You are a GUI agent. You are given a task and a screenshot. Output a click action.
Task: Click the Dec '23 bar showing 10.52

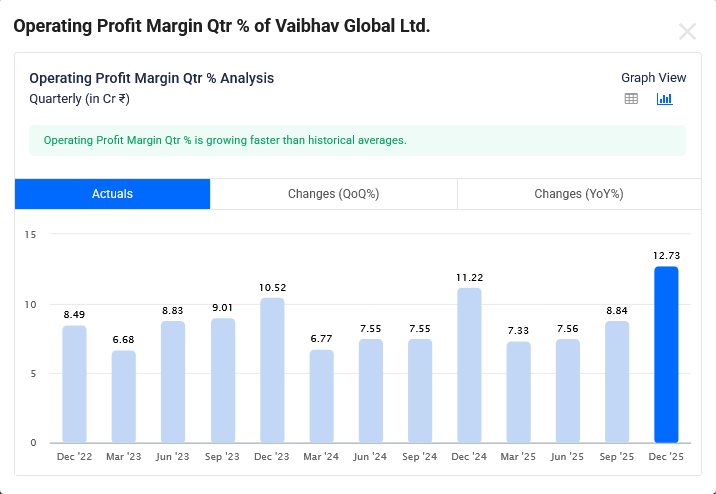click(272, 370)
